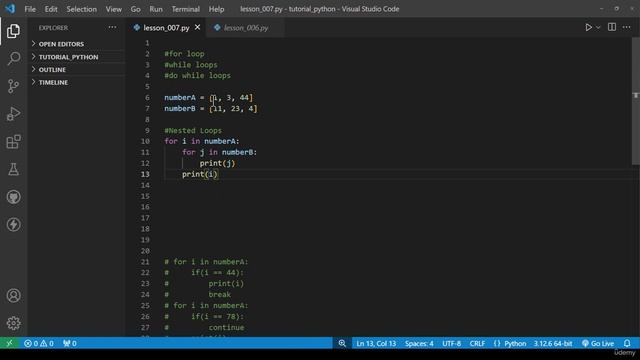Image resolution: width=640 pixels, height=360 pixels.
Task: Click the remote window status bar icon
Action: click(9, 343)
